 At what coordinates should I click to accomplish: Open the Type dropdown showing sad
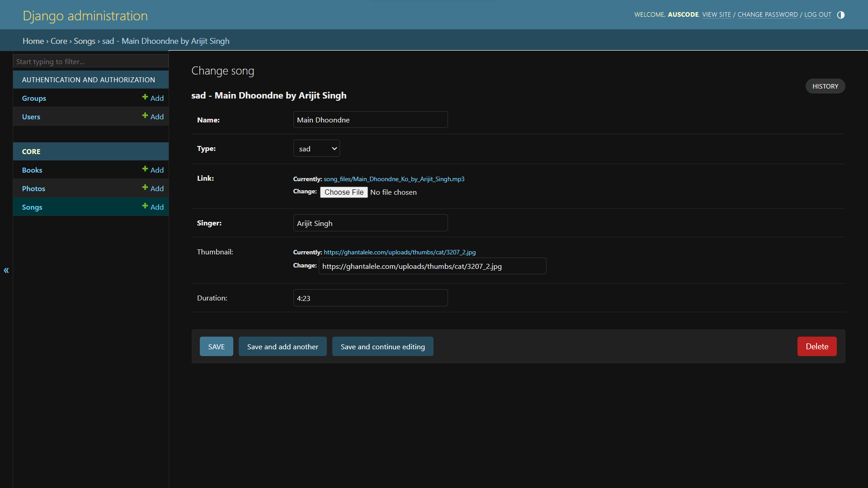[316, 149]
